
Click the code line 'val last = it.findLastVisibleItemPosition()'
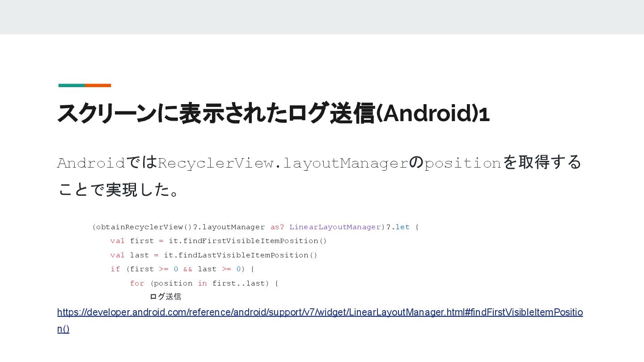tap(214, 255)
